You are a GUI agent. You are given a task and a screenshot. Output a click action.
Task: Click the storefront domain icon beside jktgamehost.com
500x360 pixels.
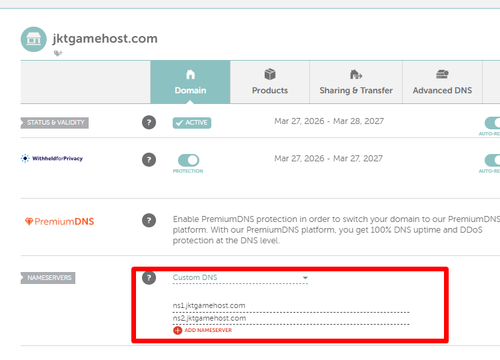point(34,39)
